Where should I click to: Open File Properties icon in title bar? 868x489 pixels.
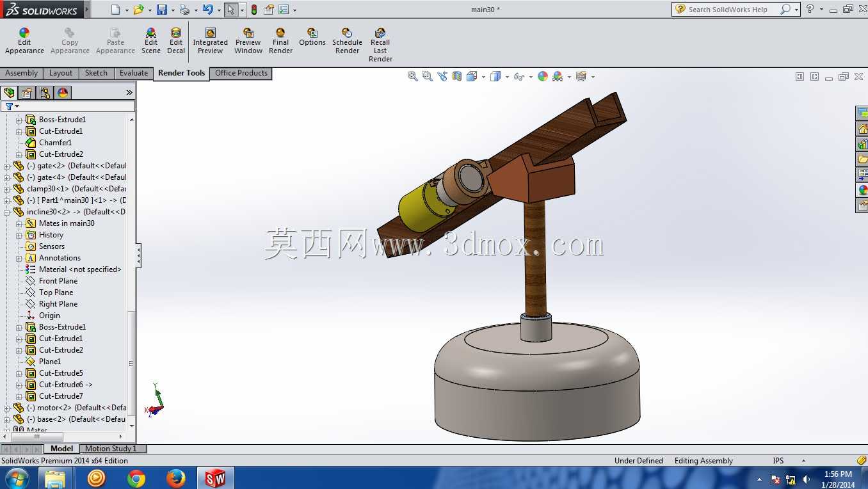pyautogui.click(x=269, y=10)
